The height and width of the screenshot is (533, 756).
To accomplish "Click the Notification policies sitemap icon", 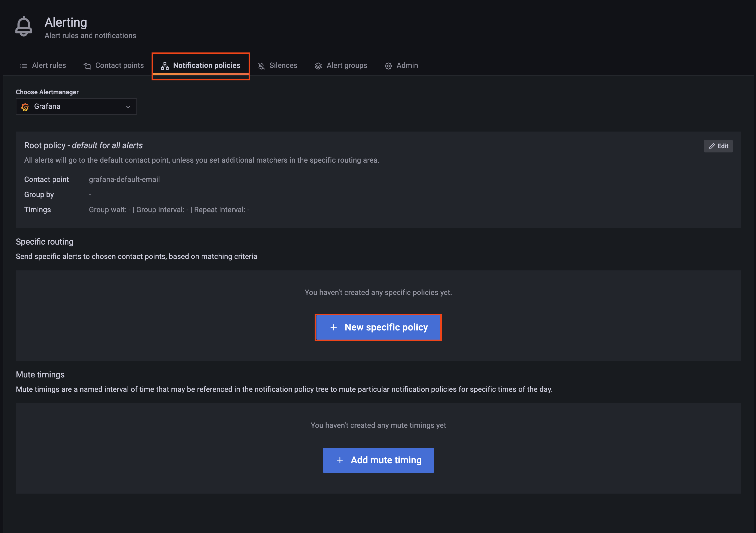I will click(x=165, y=66).
